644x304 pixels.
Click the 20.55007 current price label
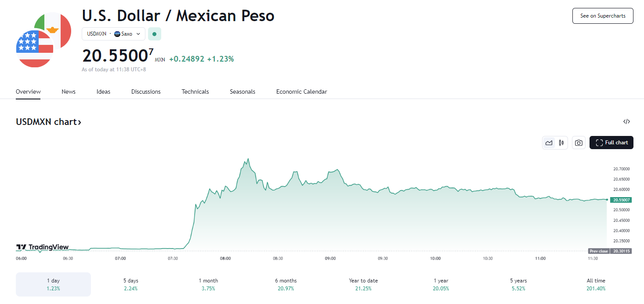pos(621,200)
